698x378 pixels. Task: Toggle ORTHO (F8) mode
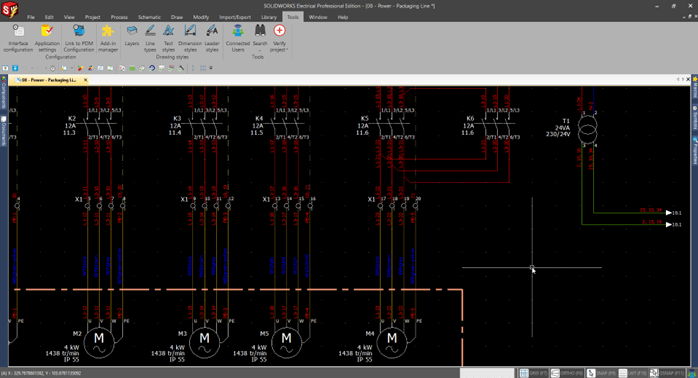567,373
